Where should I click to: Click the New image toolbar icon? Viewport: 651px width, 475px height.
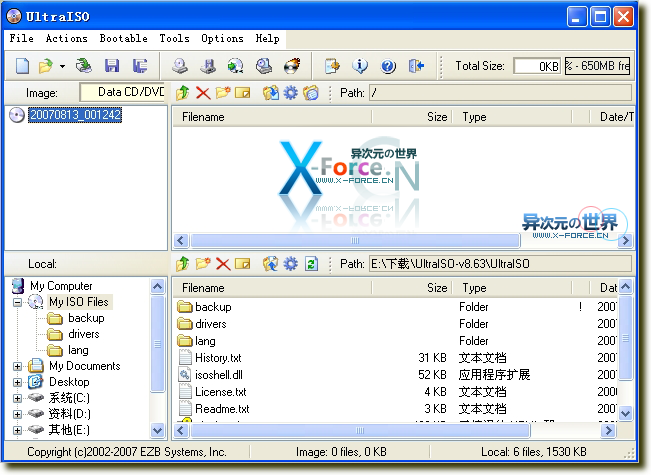click(22, 66)
